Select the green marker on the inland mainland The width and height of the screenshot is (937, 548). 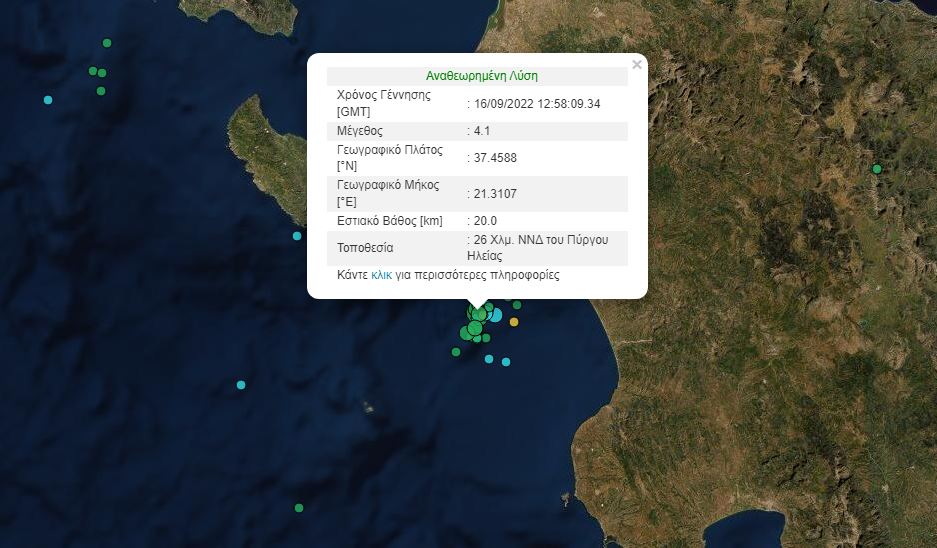click(x=877, y=169)
